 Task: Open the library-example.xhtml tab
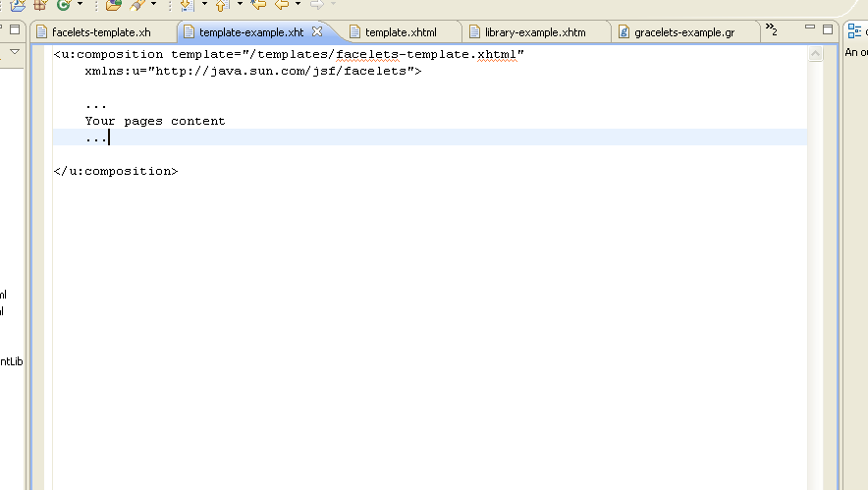(534, 32)
